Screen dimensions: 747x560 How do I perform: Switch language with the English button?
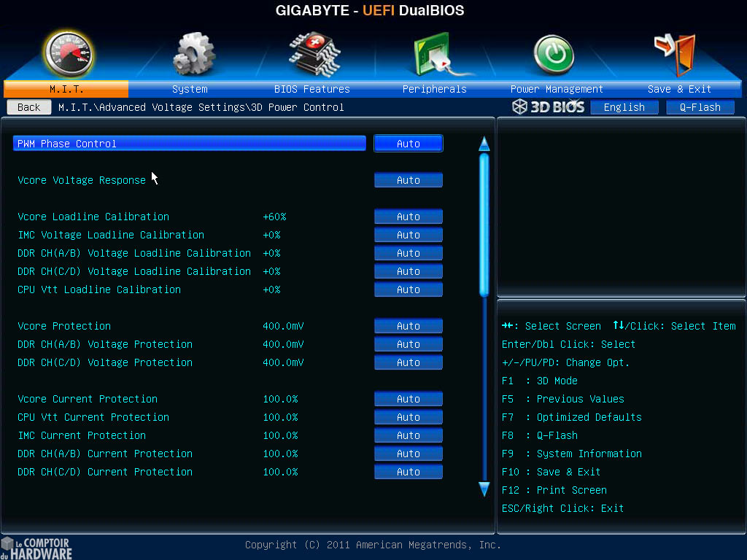(624, 106)
